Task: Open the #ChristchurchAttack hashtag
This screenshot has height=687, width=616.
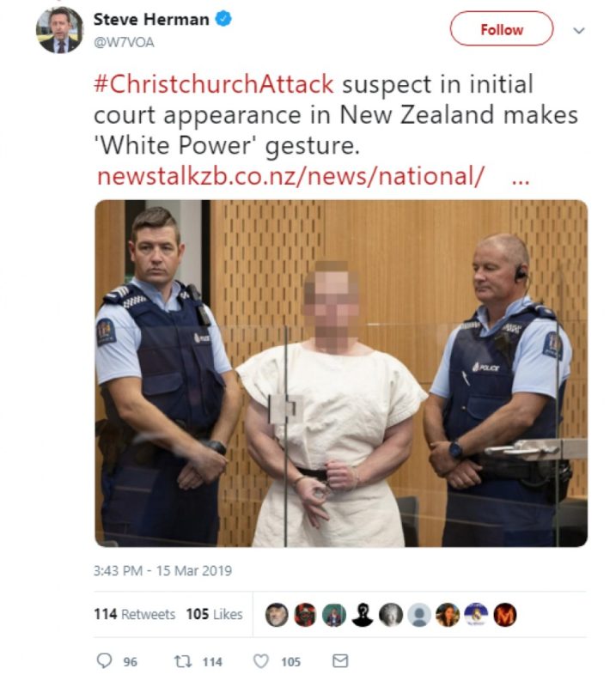Action: point(214,84)
